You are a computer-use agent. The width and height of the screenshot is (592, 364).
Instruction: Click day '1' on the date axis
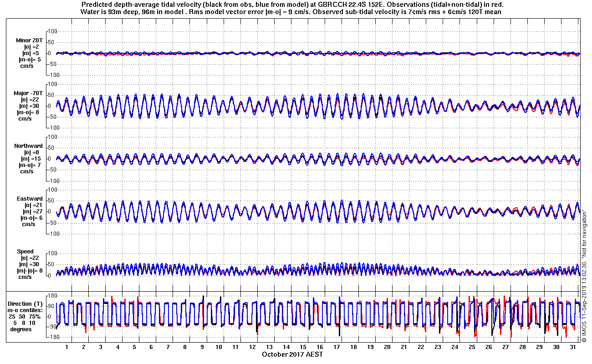tap(67, 347)
